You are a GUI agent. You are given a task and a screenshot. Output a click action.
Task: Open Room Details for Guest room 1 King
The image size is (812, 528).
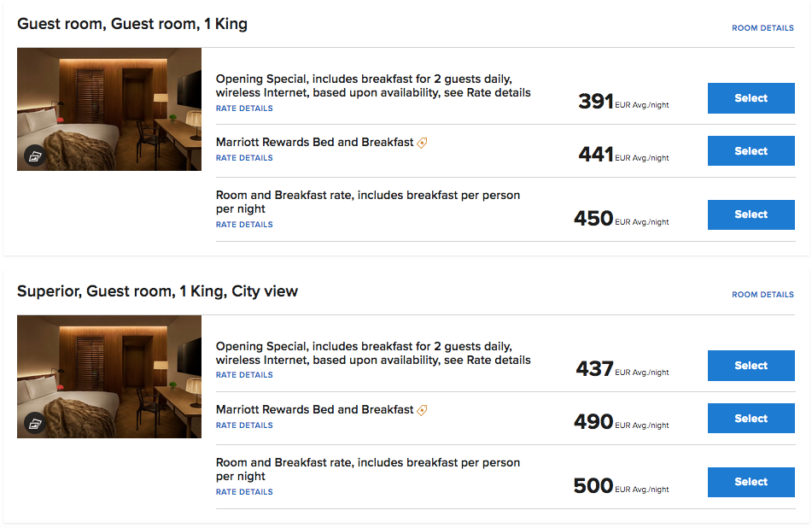pyautogui.click(x=762, y=28)
